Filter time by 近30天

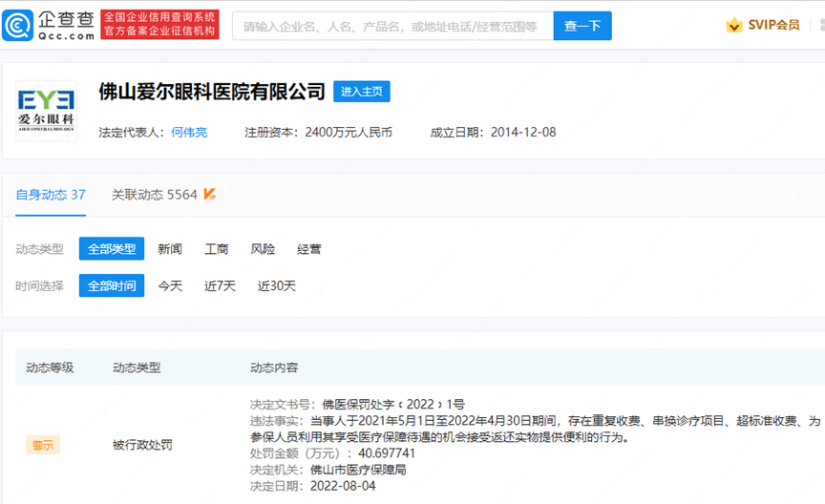(x=277, y=285)
